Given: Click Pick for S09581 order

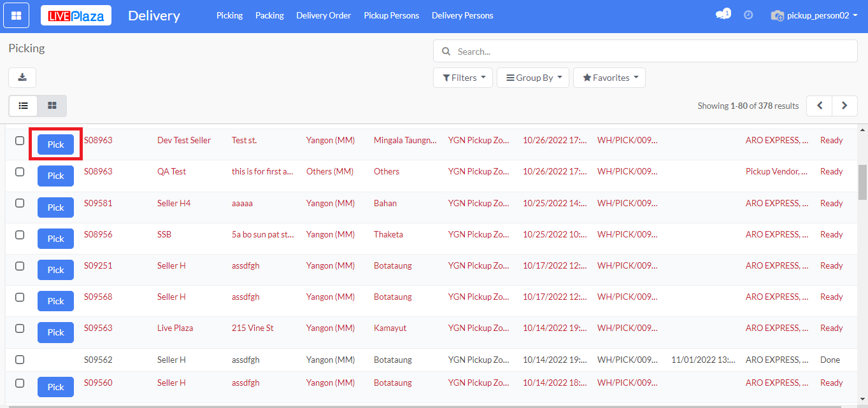Looking at the screenshot, I should (55, 208).
